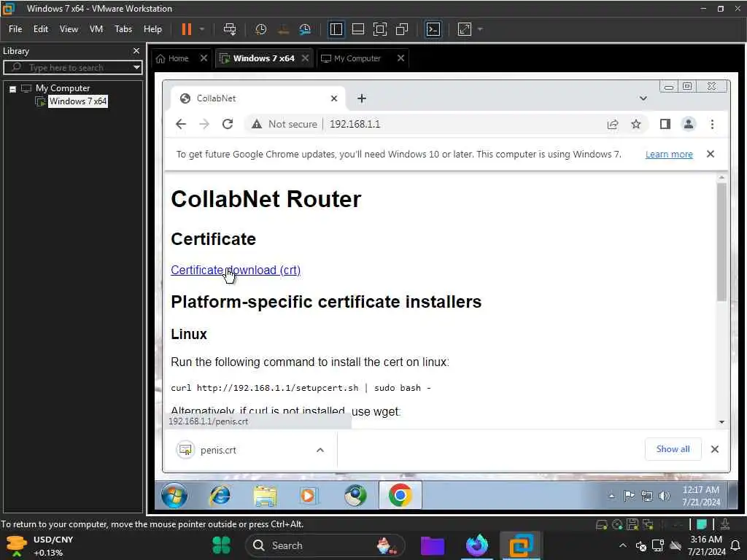Open the snapshot manager
Image resolution: width=747 pixels, height=560 pixels.
click(305, 29)
